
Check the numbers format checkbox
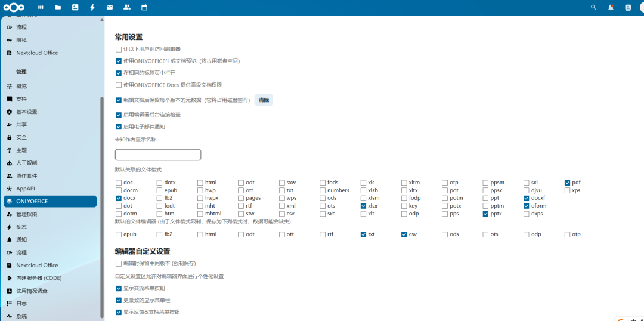pos(323,190)
